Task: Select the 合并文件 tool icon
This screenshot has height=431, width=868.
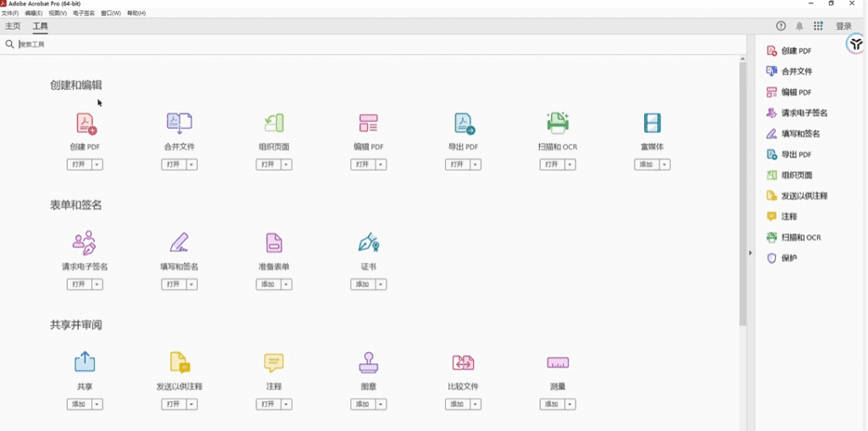Action: tap(179, 124)
